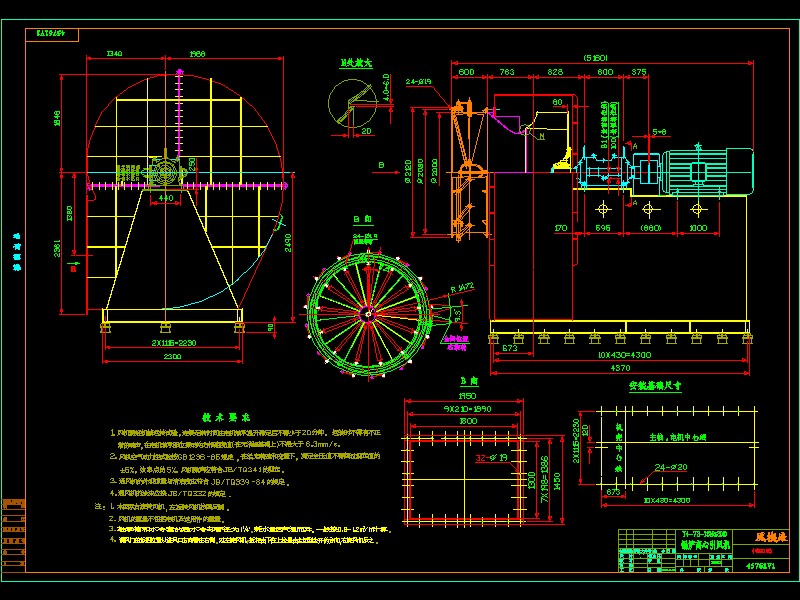The height and width of the screenshot is (600, 800).
Task: Click the 9X210=1890 flange dimension
Action: pyautogui.click(x=461, y=409)
